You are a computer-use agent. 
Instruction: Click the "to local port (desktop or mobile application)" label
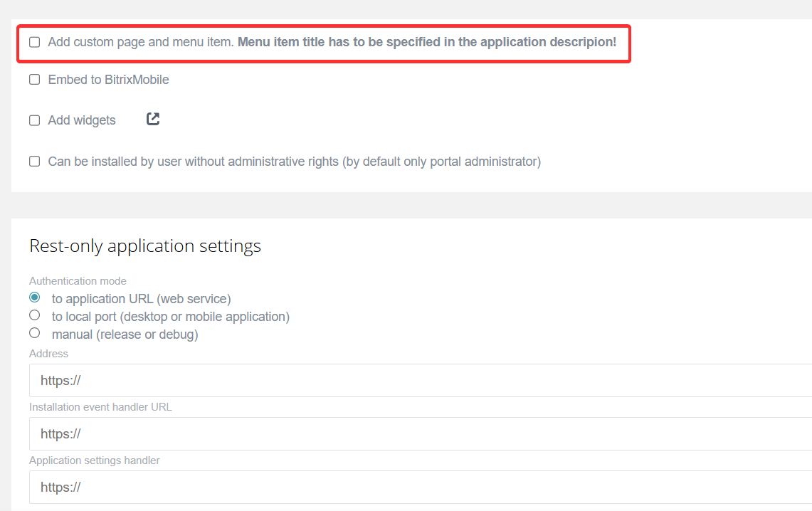coord(171,317)
